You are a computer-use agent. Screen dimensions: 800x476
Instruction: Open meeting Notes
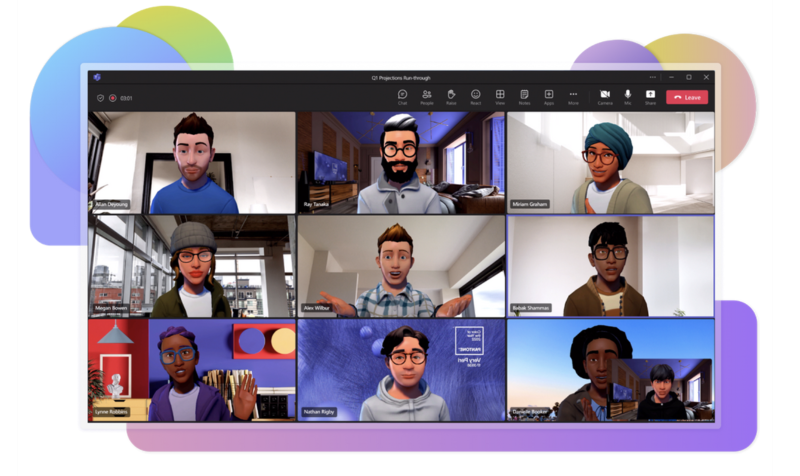[x=524, y=96]
